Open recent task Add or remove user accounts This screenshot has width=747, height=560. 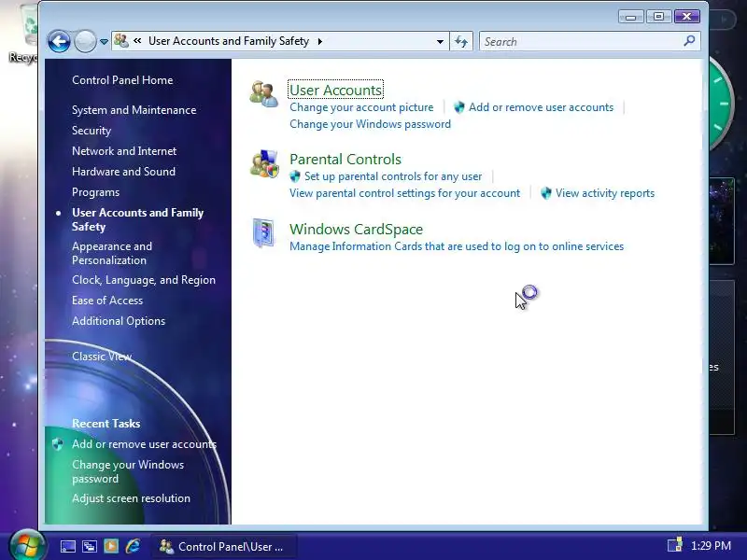click(x=145, y=444)
